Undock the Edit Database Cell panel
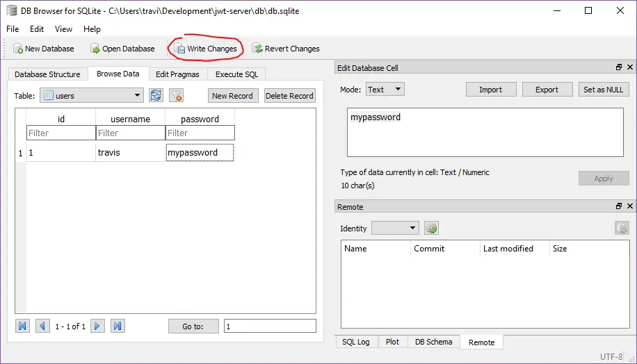 click(619, 67)
